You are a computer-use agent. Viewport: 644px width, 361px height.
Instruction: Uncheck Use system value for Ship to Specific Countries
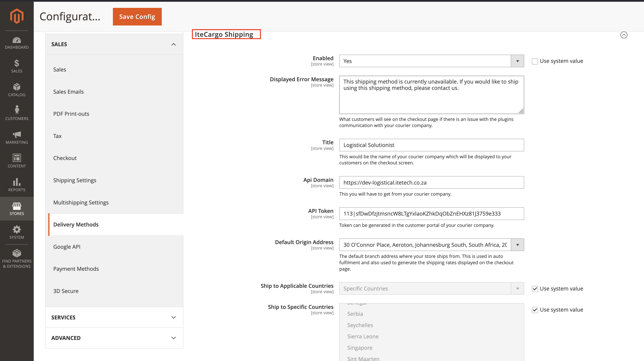[x=535, y=310]
